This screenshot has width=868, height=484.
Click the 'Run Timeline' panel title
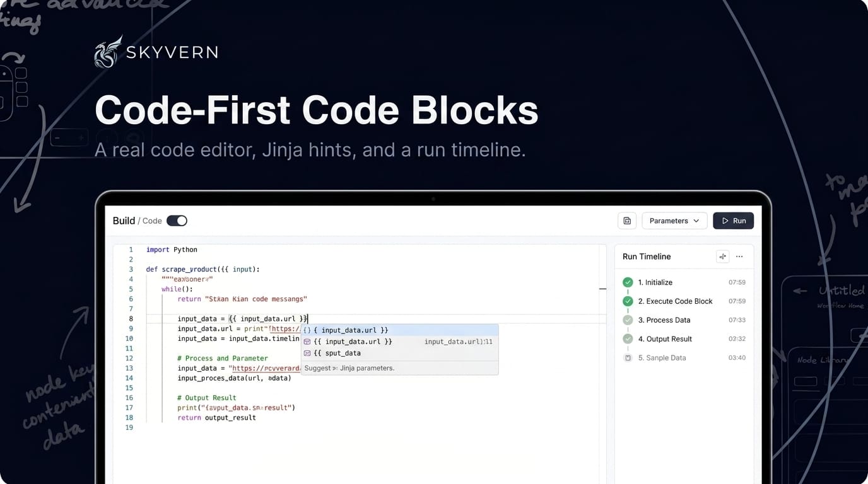[647, 256]
